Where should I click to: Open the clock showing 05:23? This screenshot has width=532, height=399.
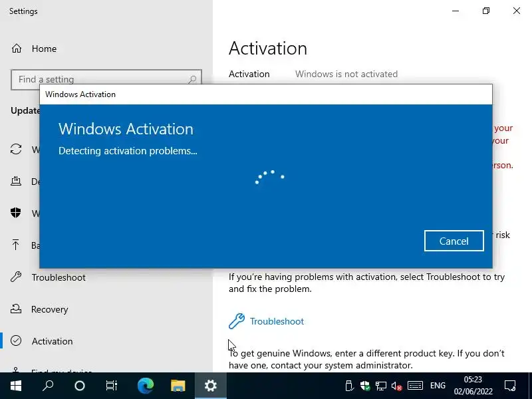point(473,386)
